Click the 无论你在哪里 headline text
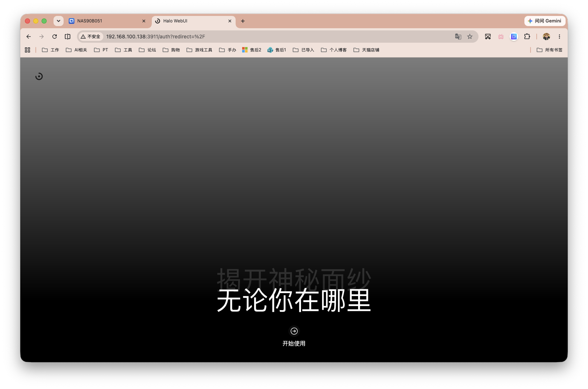Viewport: 588px width, 389px height. tap(294, 300)
